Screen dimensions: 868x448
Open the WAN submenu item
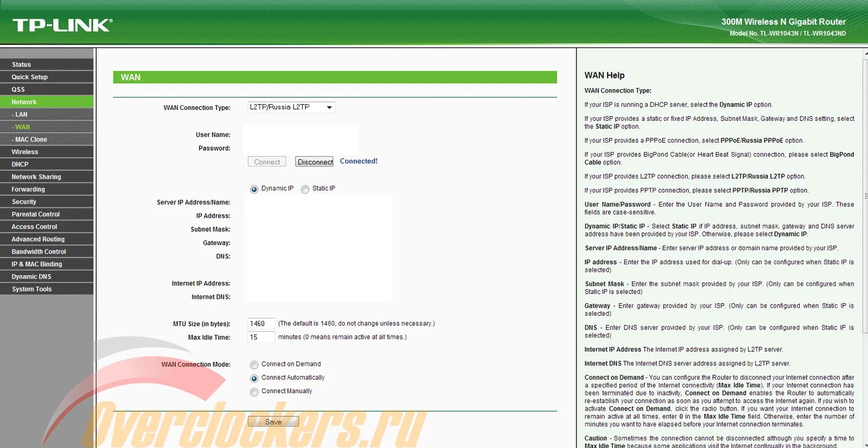(x=46, y=127)
